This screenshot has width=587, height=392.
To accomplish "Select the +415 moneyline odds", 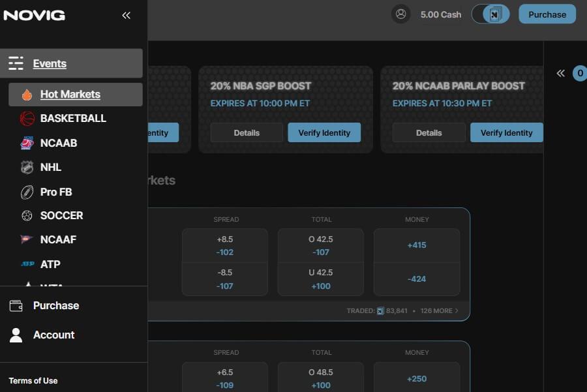I will pos(417,245).
